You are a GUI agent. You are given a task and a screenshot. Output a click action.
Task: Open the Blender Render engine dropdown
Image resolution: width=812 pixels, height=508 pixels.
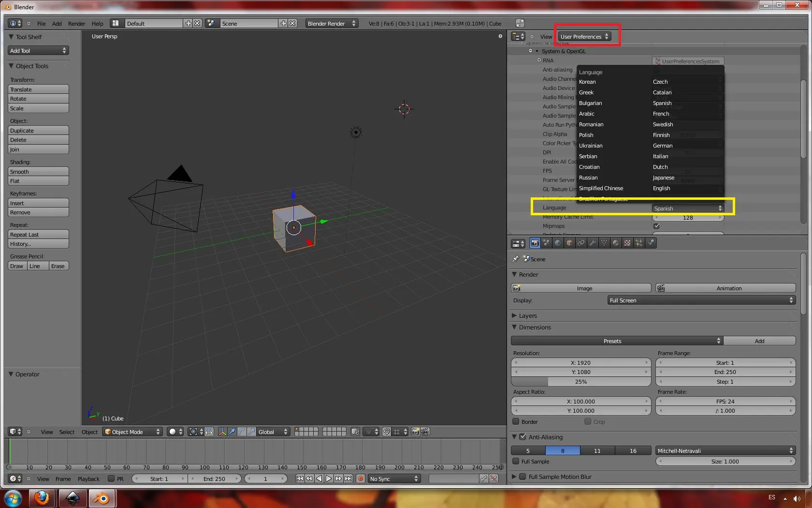tap(332, 23)
